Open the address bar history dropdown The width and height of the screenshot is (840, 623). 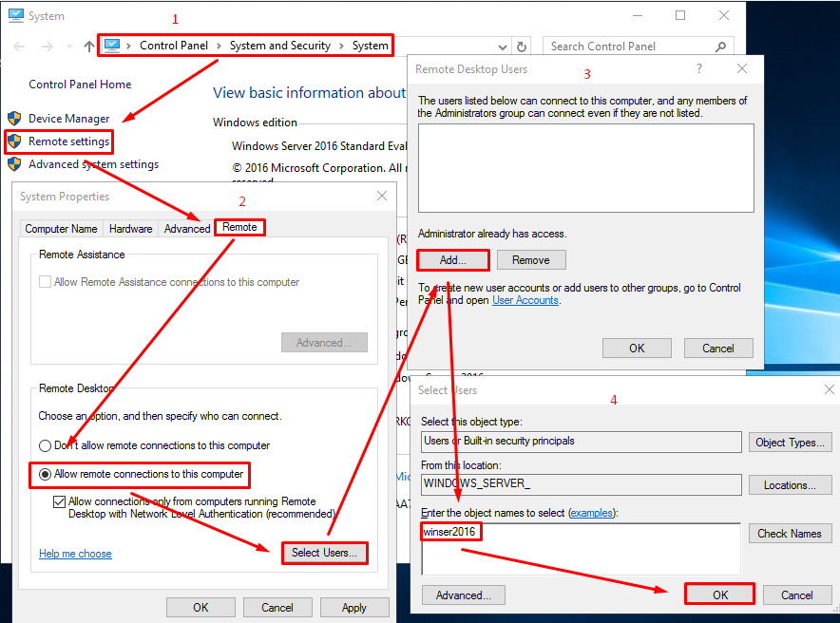503,47
